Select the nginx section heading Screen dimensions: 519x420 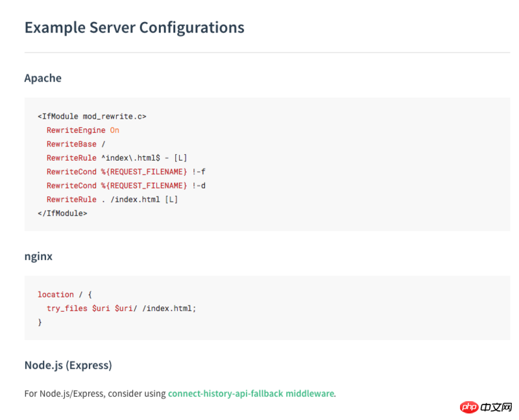tap(38, 256)
